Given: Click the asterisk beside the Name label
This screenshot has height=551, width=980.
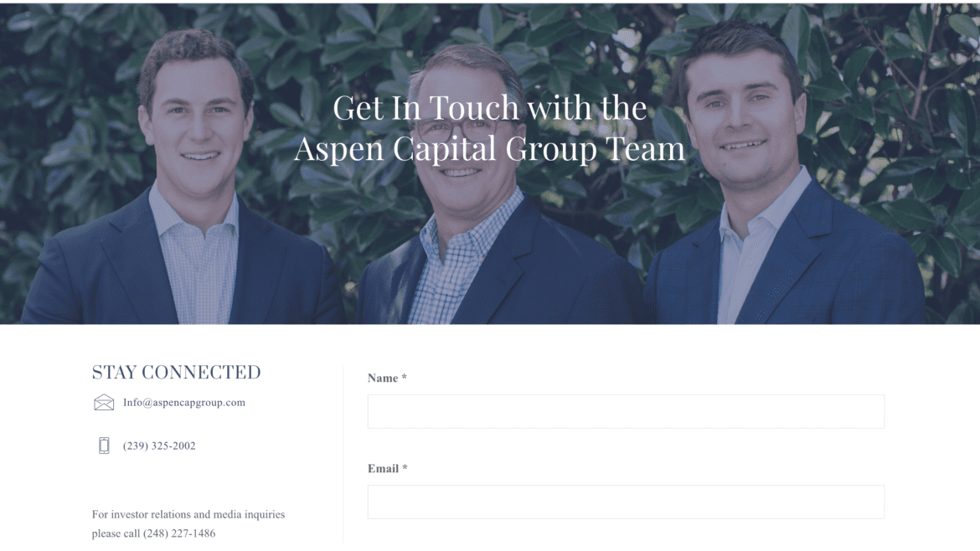Looking at the screenshot, I should (405, 378).
